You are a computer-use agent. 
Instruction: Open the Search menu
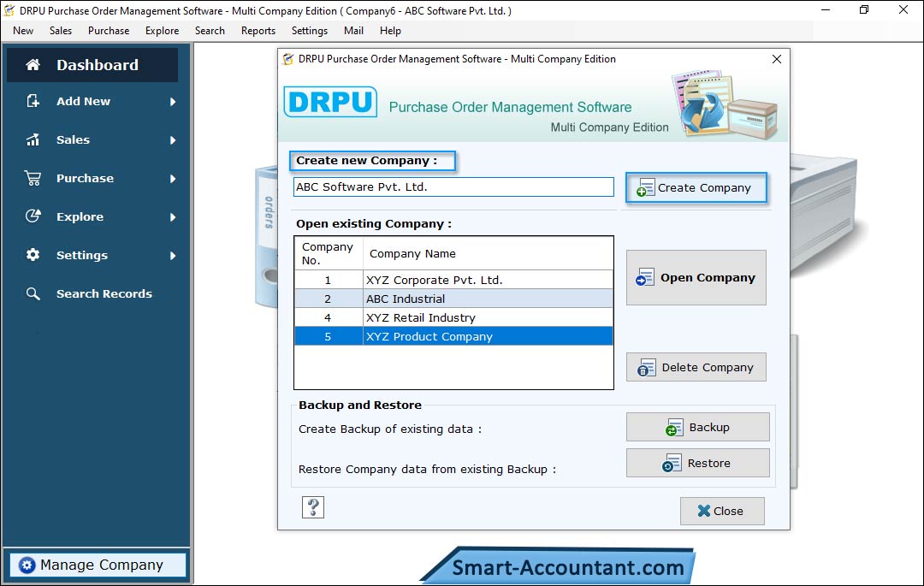pos(210,31)
